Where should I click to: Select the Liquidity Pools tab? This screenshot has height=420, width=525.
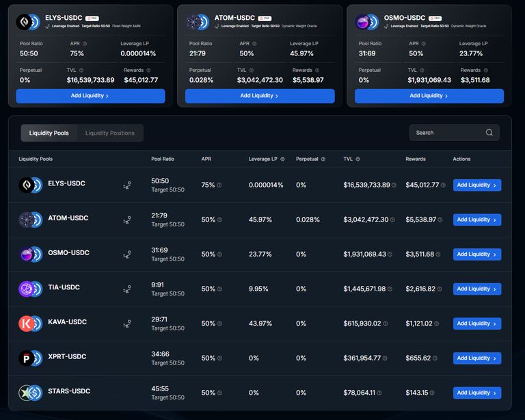tap(49, 133)
